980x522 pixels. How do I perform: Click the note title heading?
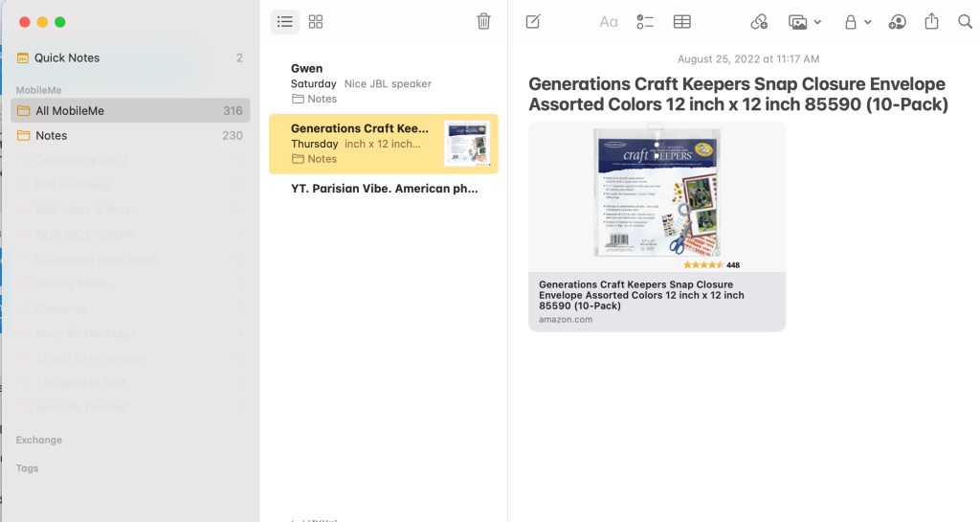pos(738,95)
